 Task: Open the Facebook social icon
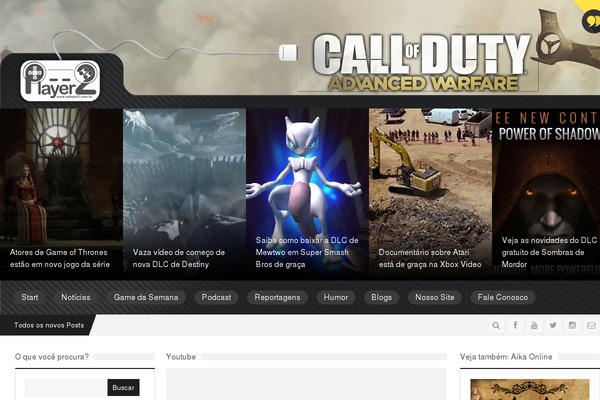(515, 325)
